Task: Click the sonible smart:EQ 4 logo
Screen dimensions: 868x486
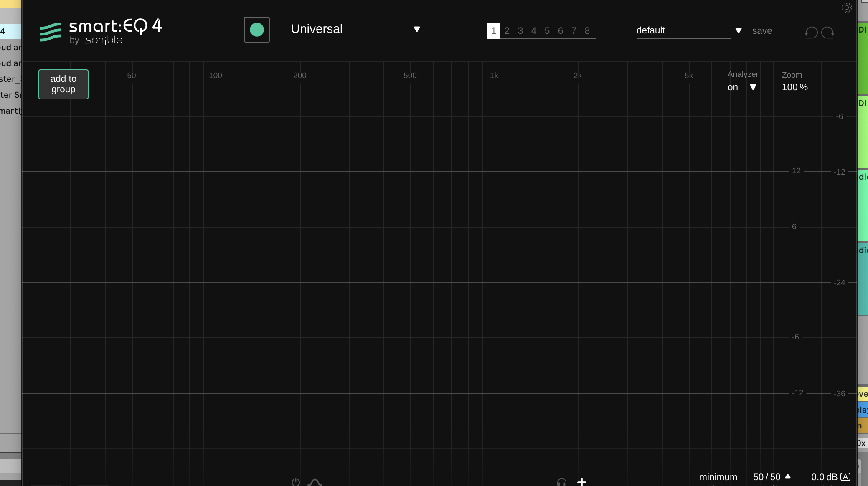Action: 100,30
